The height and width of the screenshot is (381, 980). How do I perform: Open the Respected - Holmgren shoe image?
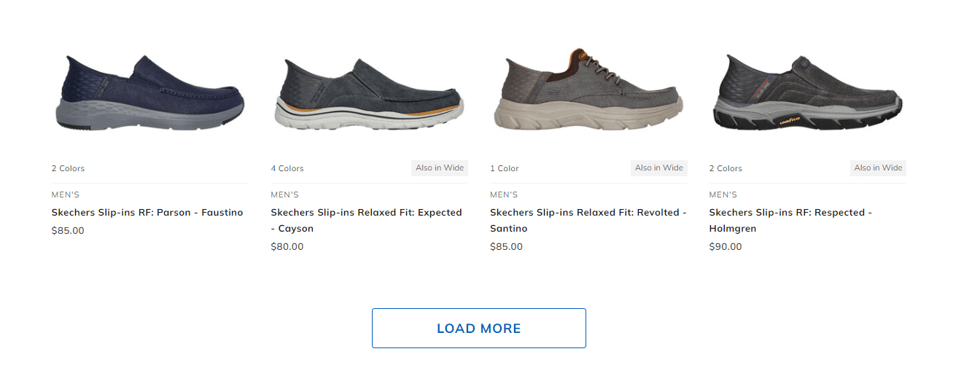[x=807, y=93]
